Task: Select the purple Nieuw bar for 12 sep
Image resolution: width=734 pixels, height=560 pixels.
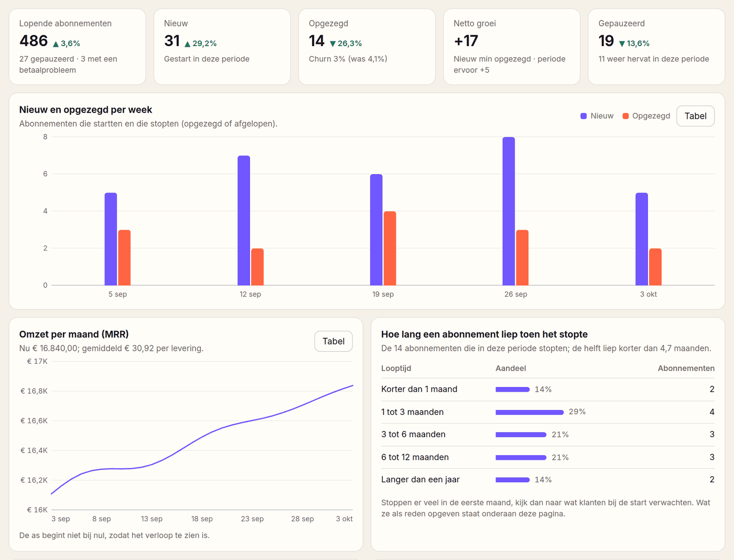Action: point(244,220)
